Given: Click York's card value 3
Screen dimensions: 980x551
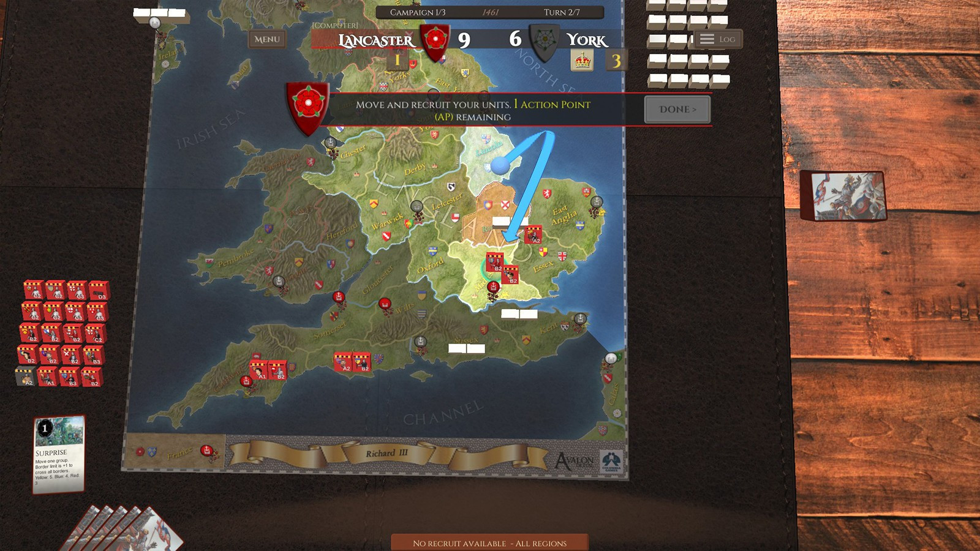Looking at the screenshot, I should pos(616,61).
